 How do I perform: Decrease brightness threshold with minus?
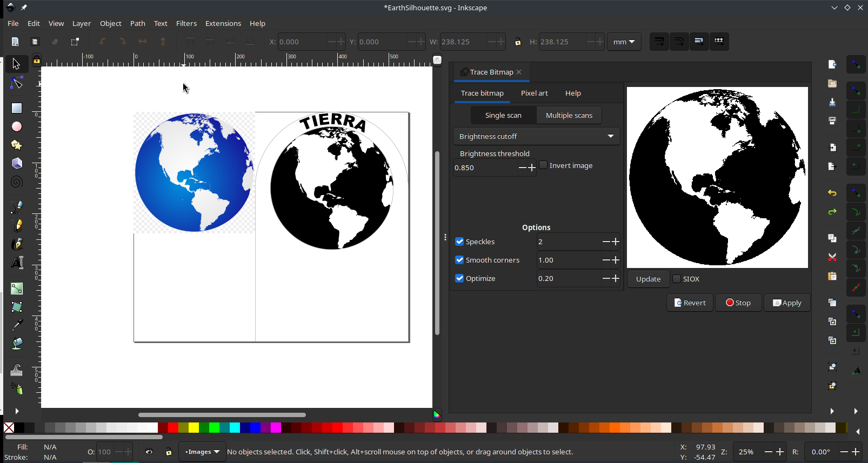pos(523,167)
